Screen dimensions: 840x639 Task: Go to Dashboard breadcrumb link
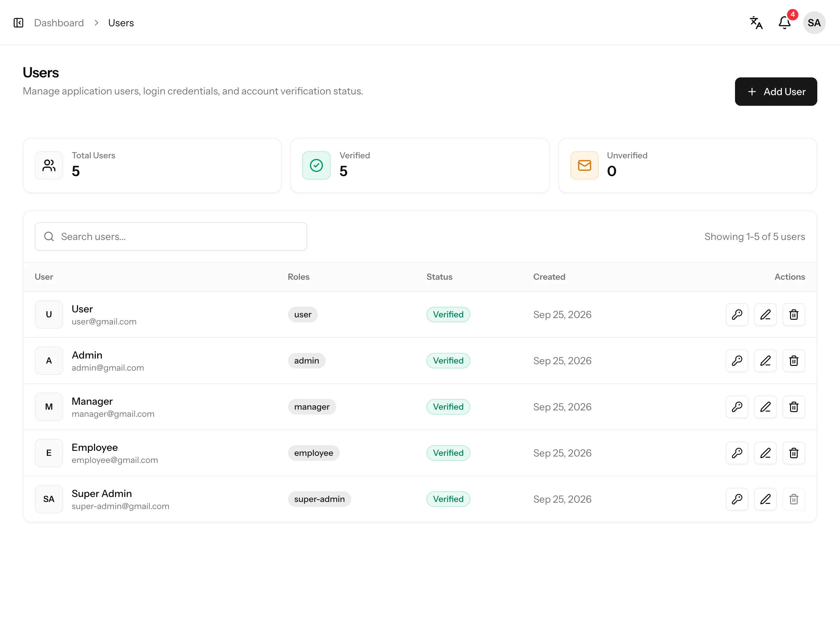point(59,23)
